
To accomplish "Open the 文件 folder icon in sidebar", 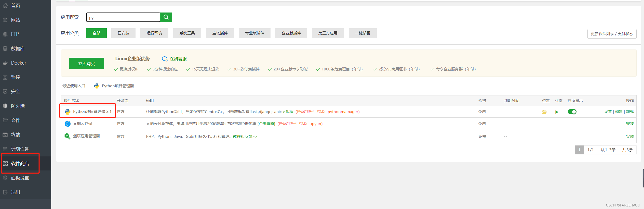I will click(5, 120).
